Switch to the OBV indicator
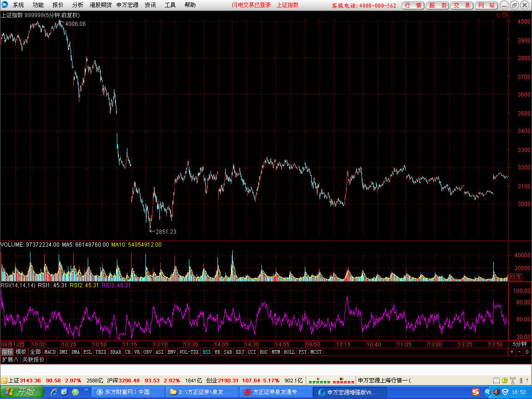Image resolution: width=532 pixels, height=399 pixels. 148,352
